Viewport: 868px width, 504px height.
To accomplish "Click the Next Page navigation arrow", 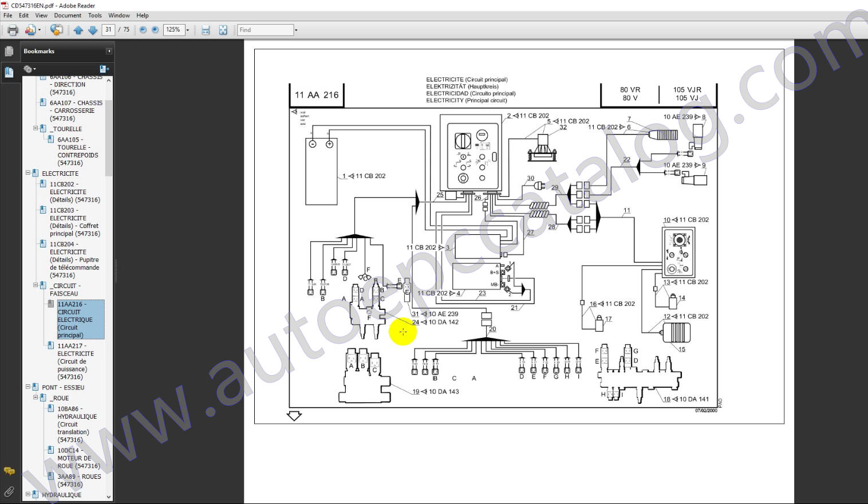I will tap(93, 30).
